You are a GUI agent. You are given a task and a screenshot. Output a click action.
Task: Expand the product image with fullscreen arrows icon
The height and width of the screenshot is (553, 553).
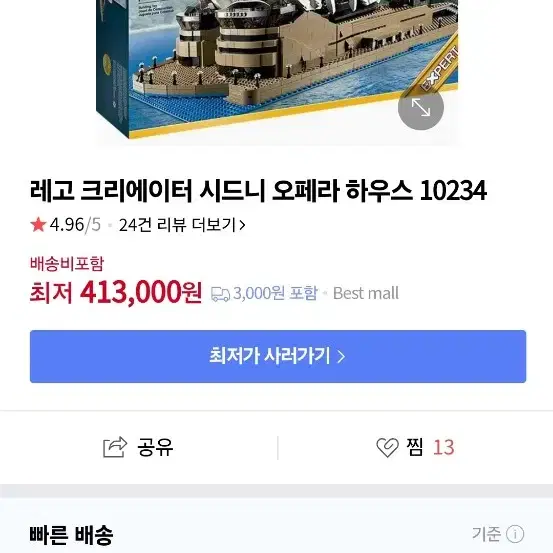tap(420, 107)
